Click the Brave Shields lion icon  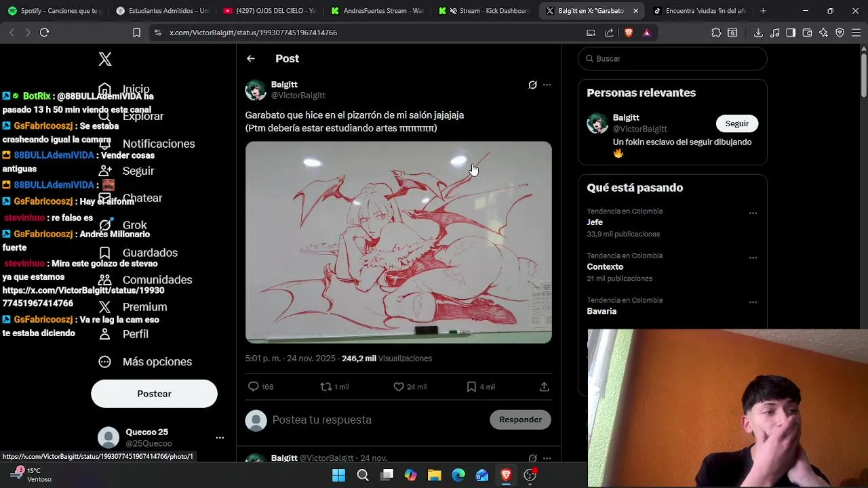[629, 33]
